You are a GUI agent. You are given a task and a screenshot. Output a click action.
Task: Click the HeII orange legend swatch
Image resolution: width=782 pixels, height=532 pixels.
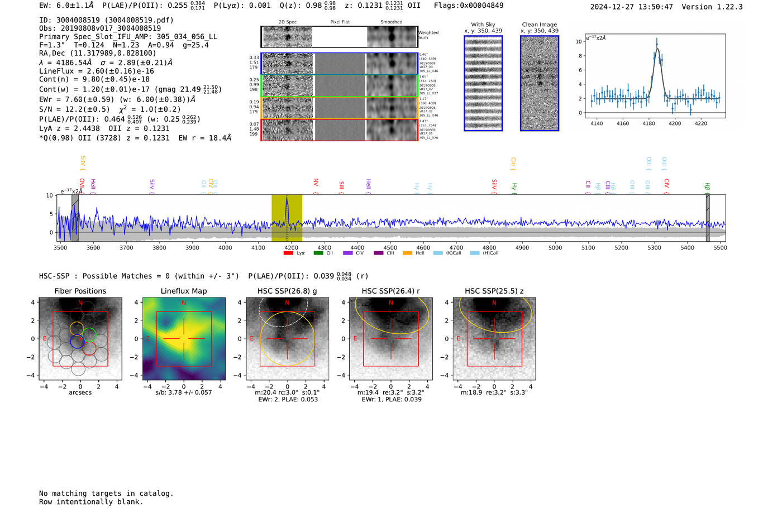408,253
